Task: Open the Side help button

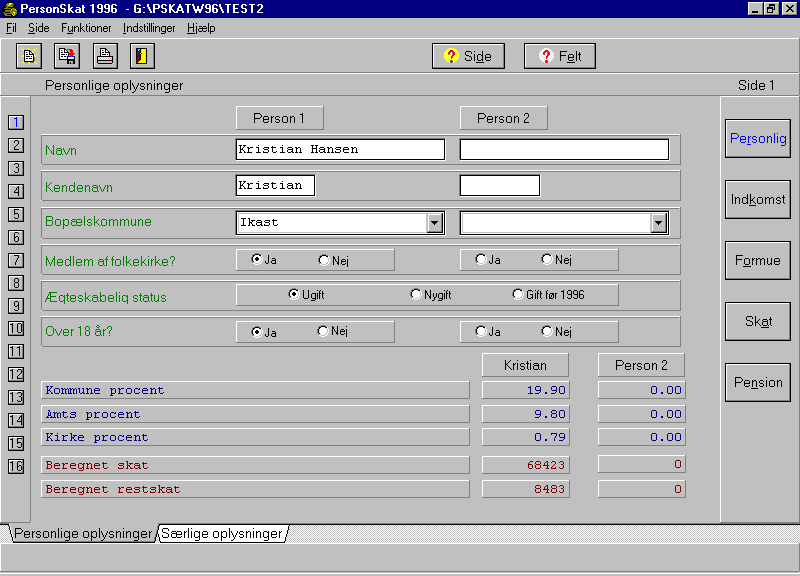Action: pyautogui.click(x=468, y=56)
